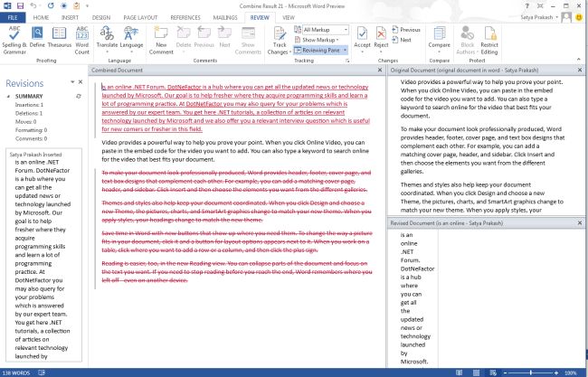Toggle the Reviewing Pane
Image resolution: width=588 pixels, height=377 pixels.
(x=318, y=50)
